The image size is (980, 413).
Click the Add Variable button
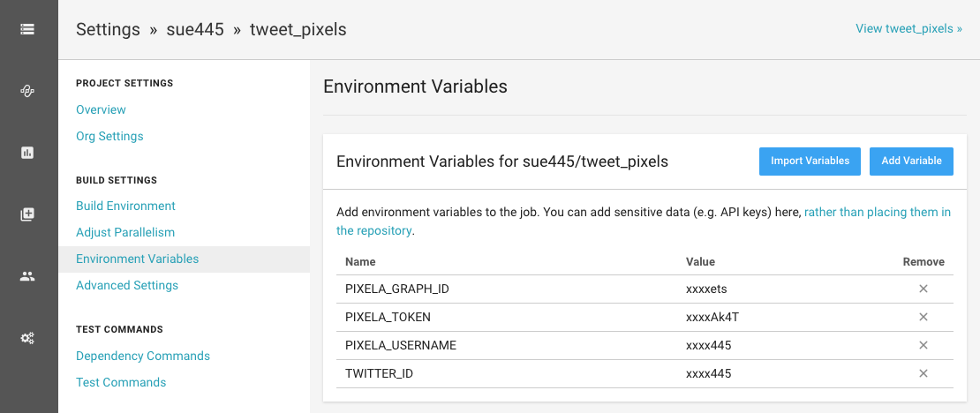911,161
